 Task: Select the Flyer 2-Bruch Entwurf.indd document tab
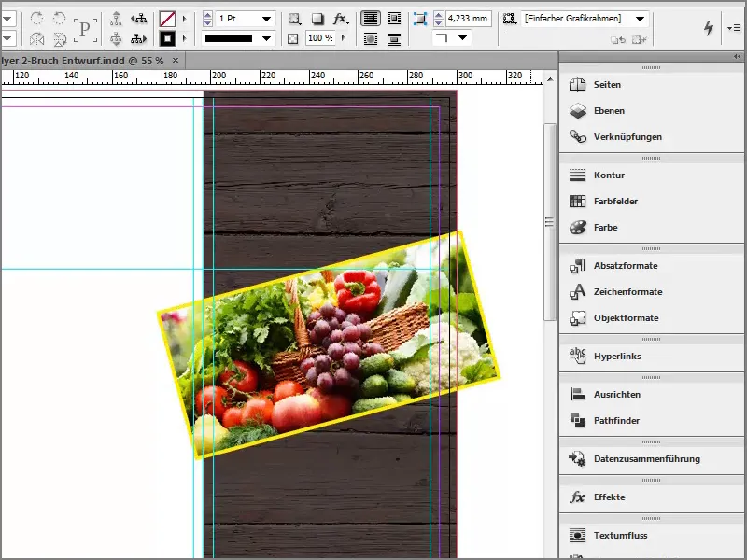[x=82, y=61]
